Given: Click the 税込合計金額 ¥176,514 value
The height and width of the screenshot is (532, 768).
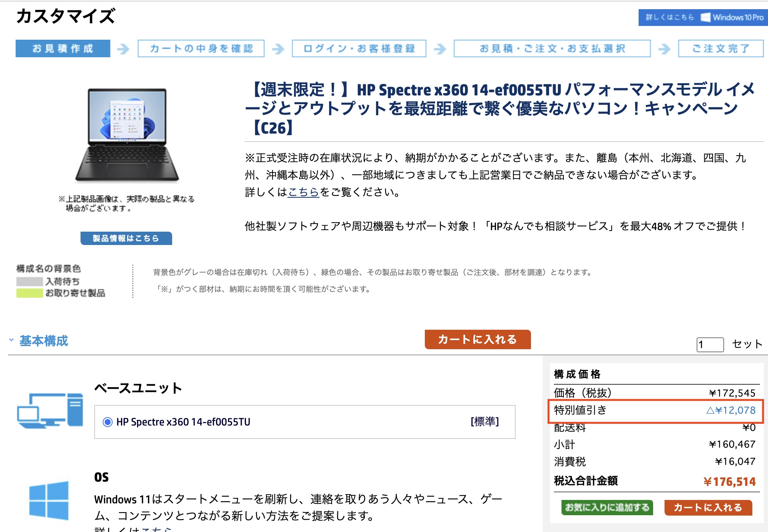Looking at the screenshot, I should [x=729, y=482].
